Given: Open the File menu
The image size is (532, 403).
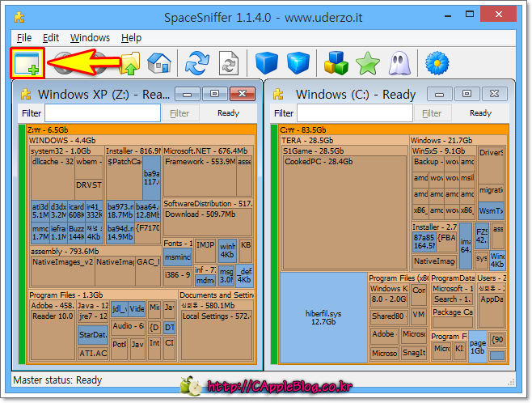Looking at the screenshot, I should (x=24, y=38).
